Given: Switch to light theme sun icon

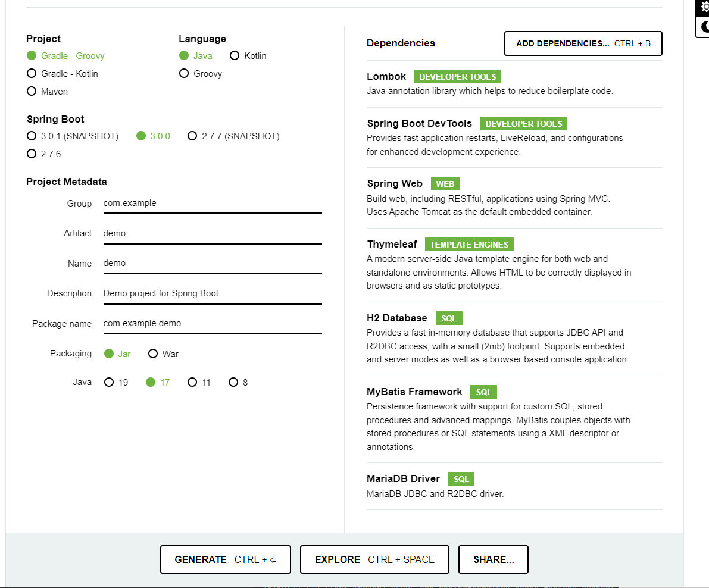Looking at the screenshot, I should click(x=703, y=7).
